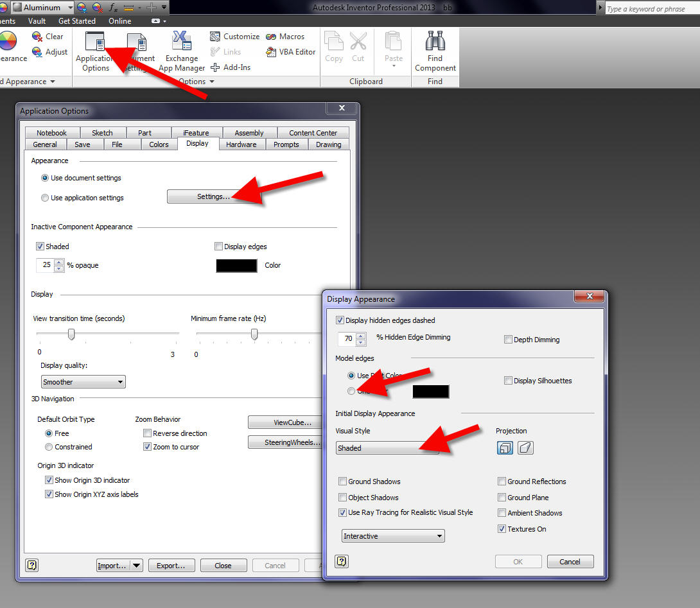
Task: Click the plus icon in quick access toolbar
Action: coord(152,7)
